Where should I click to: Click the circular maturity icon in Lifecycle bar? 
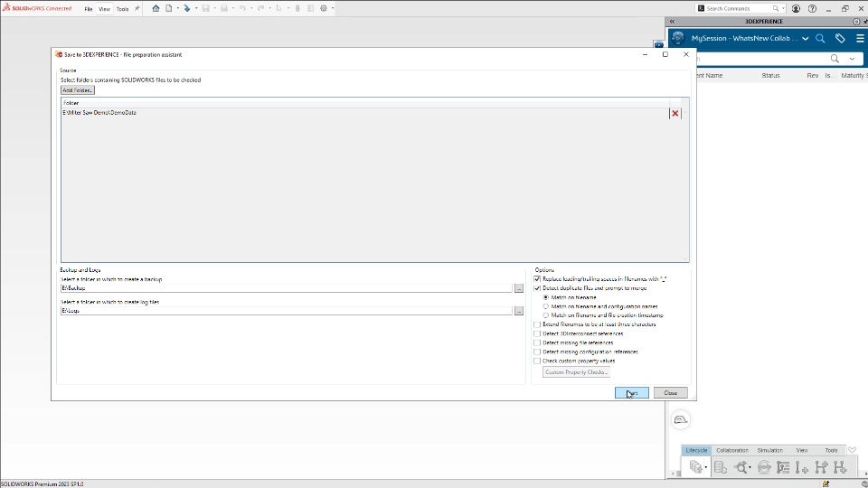pos(765,467)
